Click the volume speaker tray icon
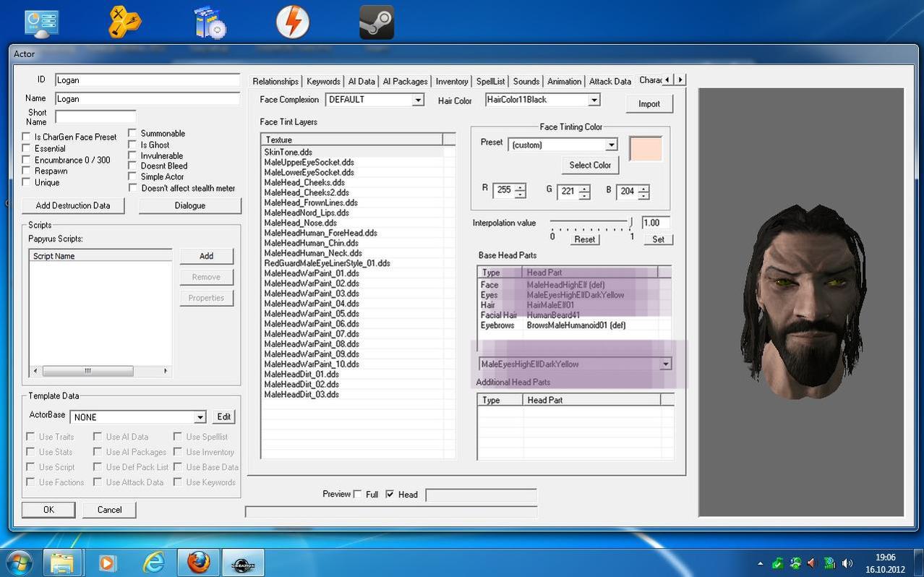This screenshot has width=924, height=577. [x=847, y=563]
